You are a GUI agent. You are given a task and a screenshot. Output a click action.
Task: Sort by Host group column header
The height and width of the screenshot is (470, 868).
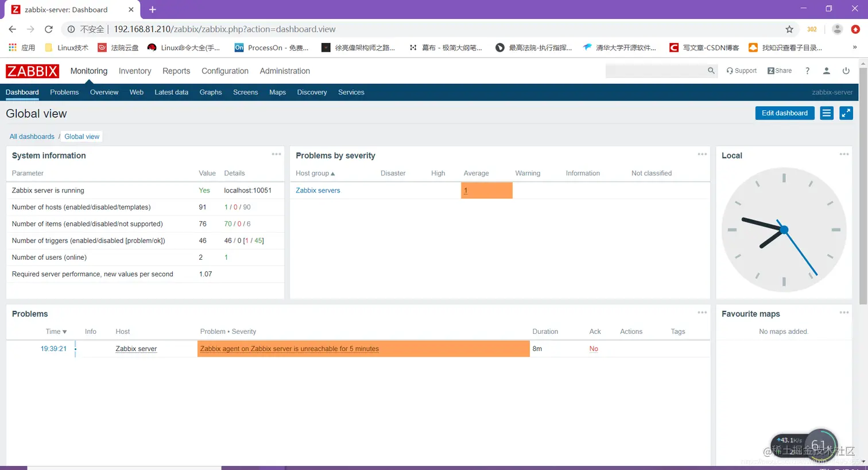315,173
